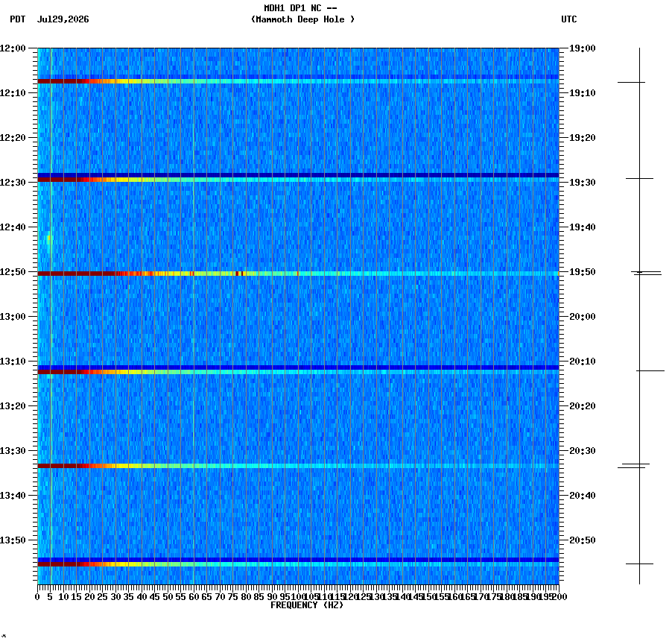Click the 19:30 UTC time label
This screenshot has height=644, width=672.
coord(583,183)
